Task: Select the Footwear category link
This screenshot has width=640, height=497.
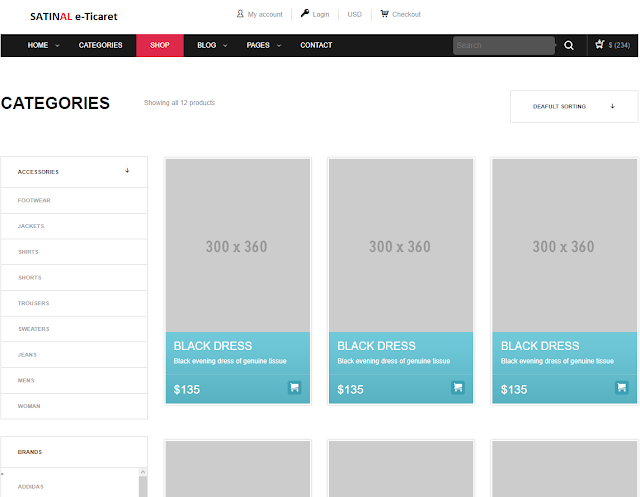Action: click(34, 200)
